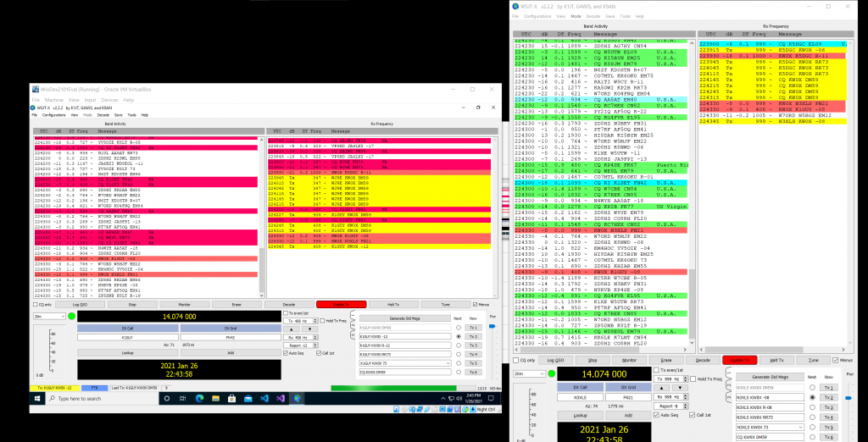868x442 pixels.
Task: Open Microsoft Store from the guest taskbar
Action: 232,398
